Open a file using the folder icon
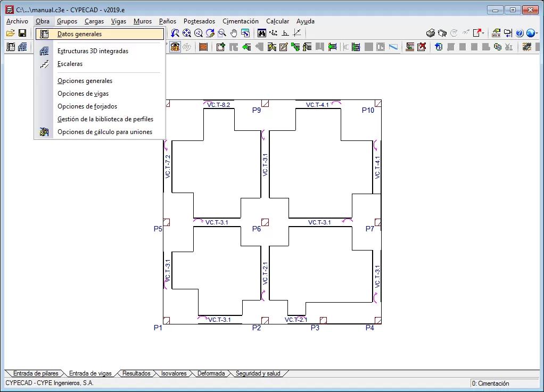Image resolution: width=544 pixels, height=392 pixels. click(10, 33)
